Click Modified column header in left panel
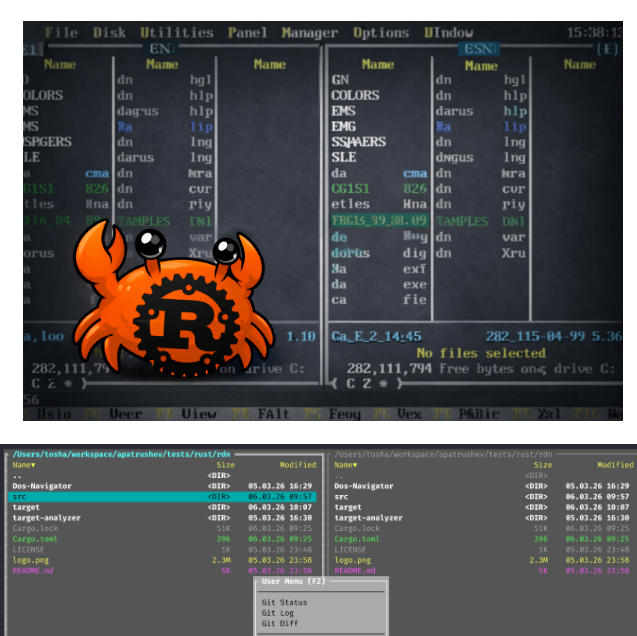637x636 pixels. point(298,465)
